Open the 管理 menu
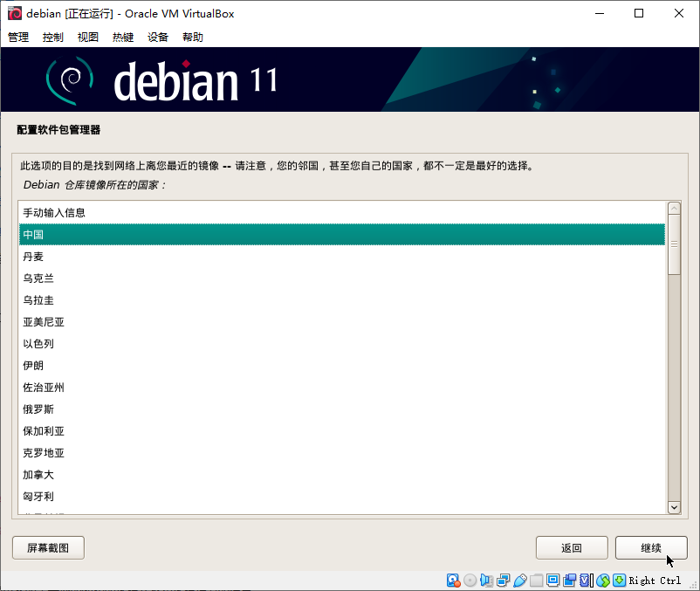 [18, 37]
